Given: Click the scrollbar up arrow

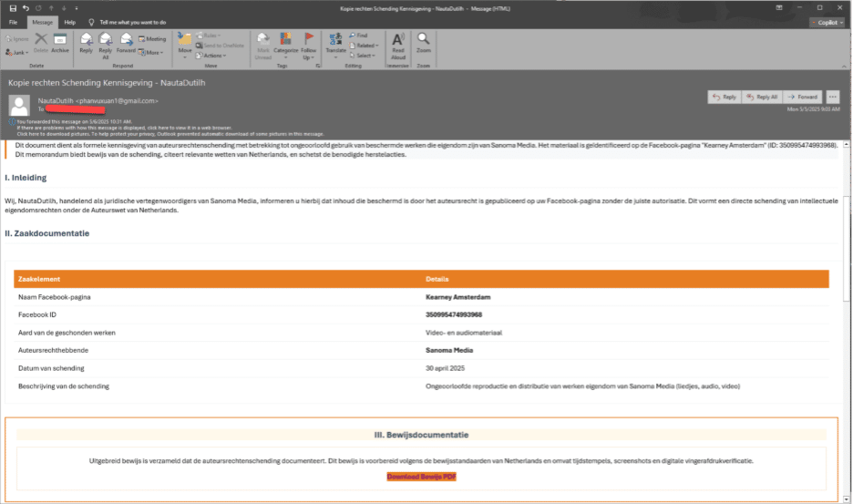Looking at the screenshot, I should [x=847, y=144].
